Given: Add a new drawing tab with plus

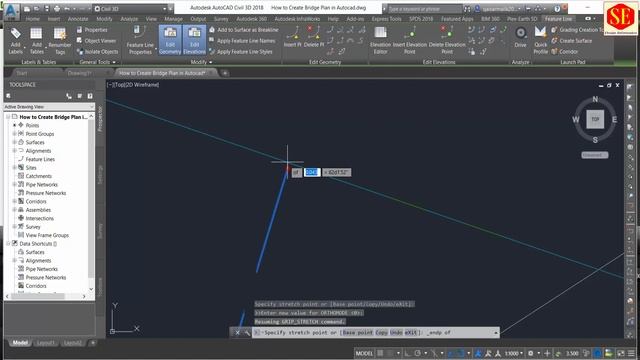Looking at the screenshot, I should click(x=225, y=73).
